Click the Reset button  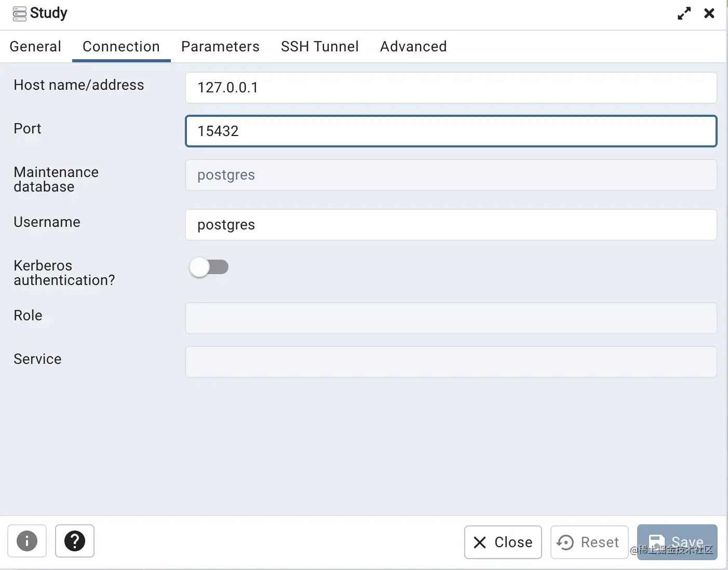(x=589, y=542)
